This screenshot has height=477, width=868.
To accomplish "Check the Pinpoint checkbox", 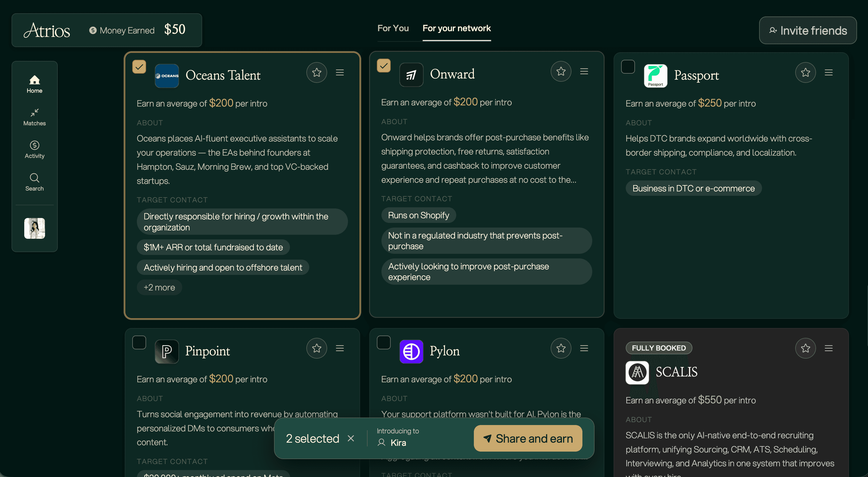I will pos(139,342).
